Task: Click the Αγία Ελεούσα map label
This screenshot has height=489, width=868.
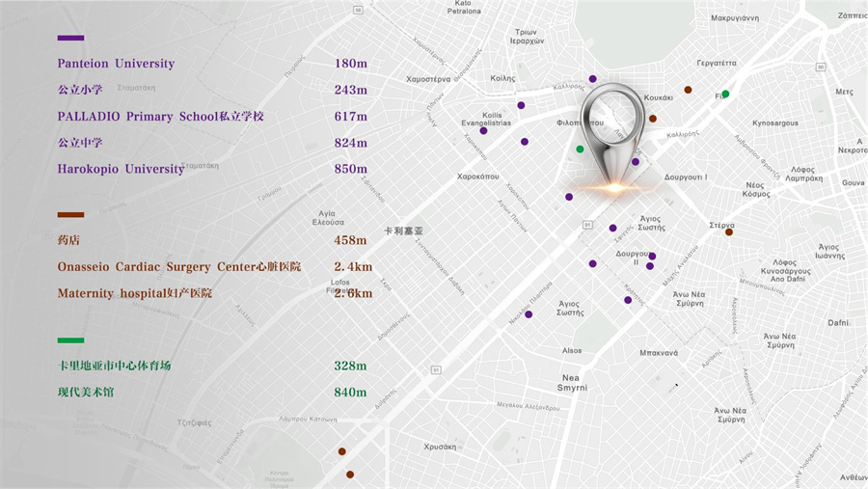Action: tap(328, 218)
